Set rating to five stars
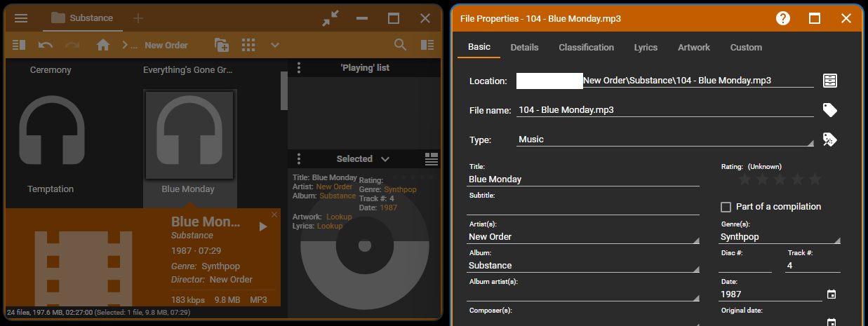868x326 pixels. 815,180
